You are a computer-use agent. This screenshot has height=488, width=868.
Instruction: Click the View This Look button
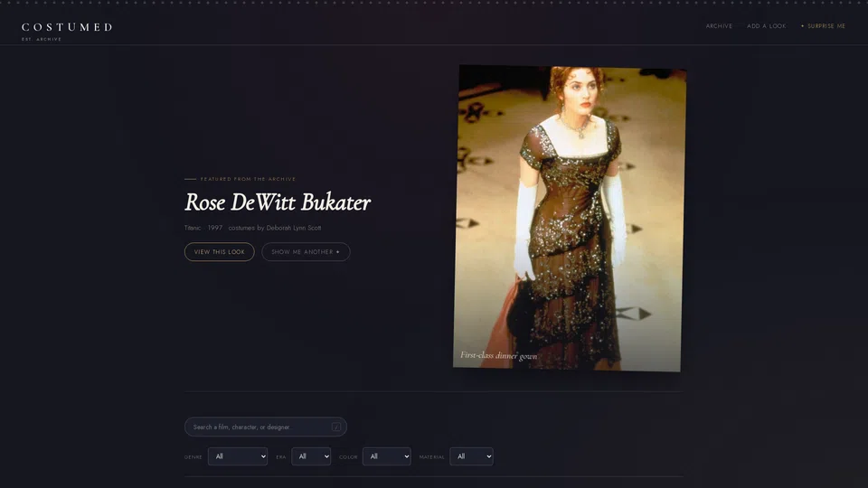[219, 252]
